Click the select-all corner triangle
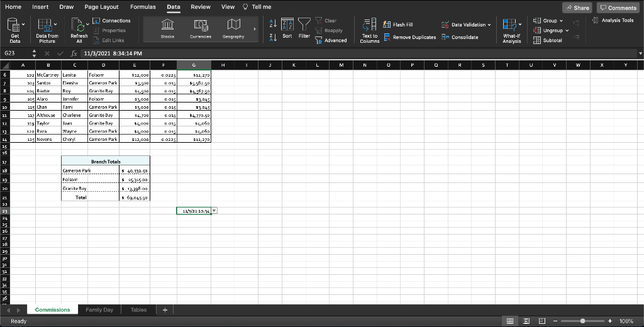This screenshot has height=327, width=644. tap(5, 65)
